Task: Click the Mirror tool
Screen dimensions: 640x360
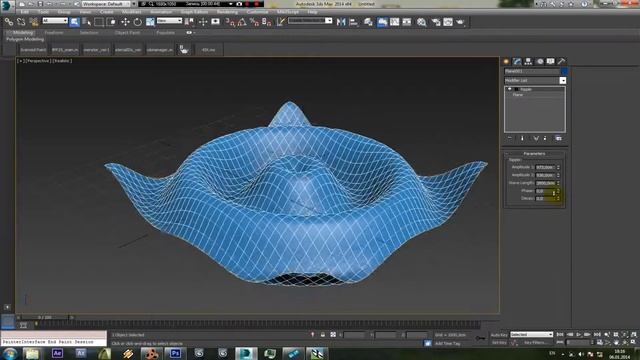Action: coord(341,22)
